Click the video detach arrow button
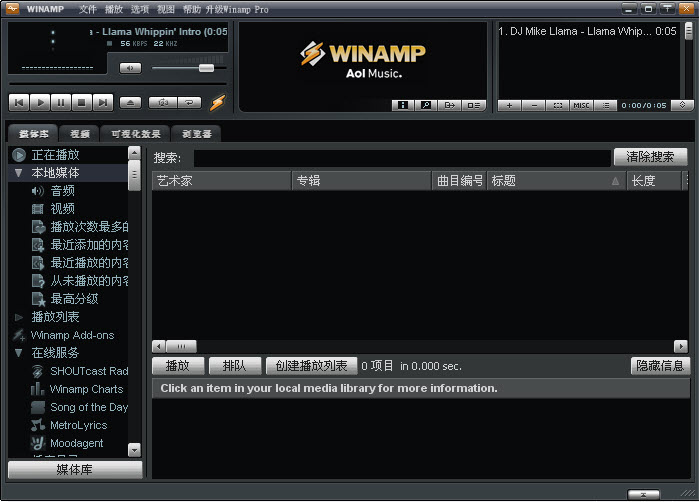 pyautogui.click(x=449, y=105)
